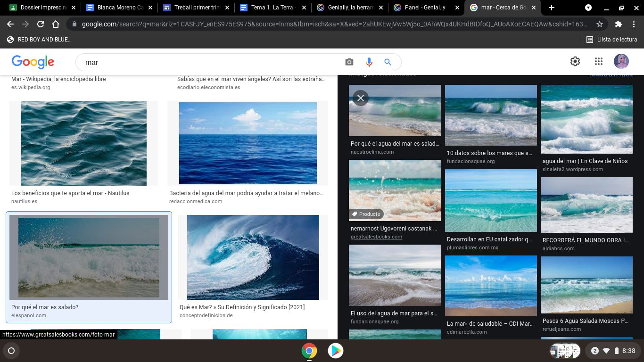Open the big wave thumbnail from conceptodefinicion.de
This screenshot has width=644, height=362.
pyautogui.click(x=253, y=257)
